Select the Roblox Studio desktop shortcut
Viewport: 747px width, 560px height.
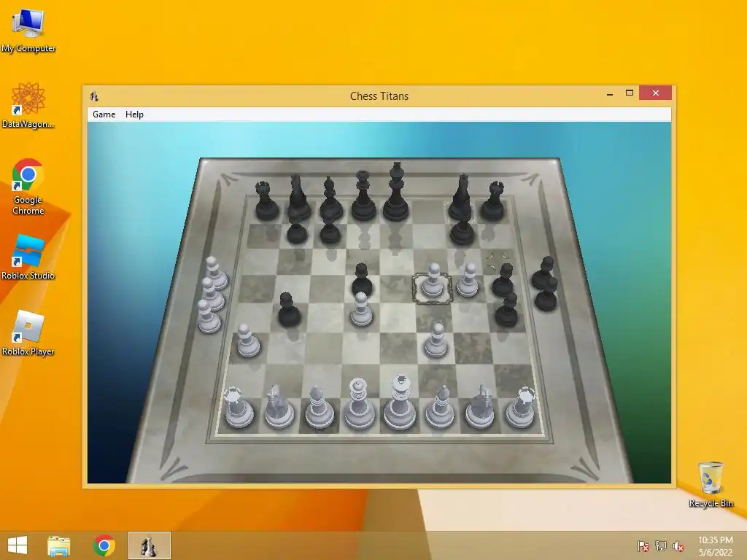28,257
